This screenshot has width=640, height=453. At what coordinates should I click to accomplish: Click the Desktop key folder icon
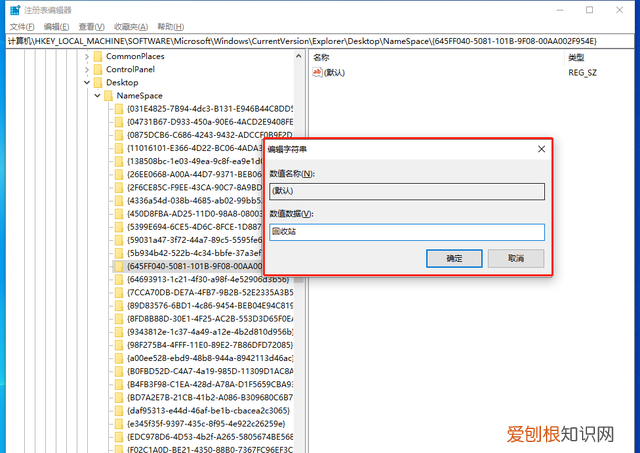(98, 83)
